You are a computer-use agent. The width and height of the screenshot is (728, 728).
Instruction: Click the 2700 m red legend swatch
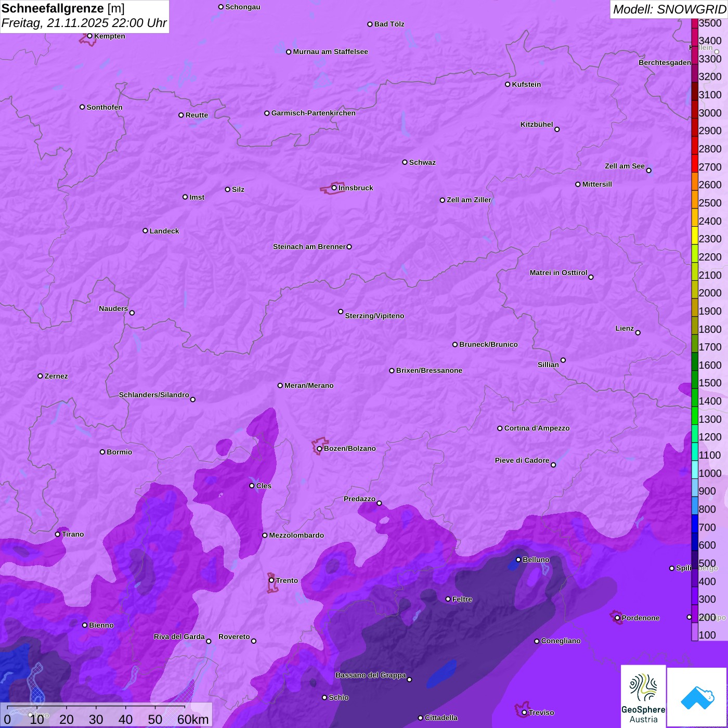pyautogui.click(x=695, y=163)
